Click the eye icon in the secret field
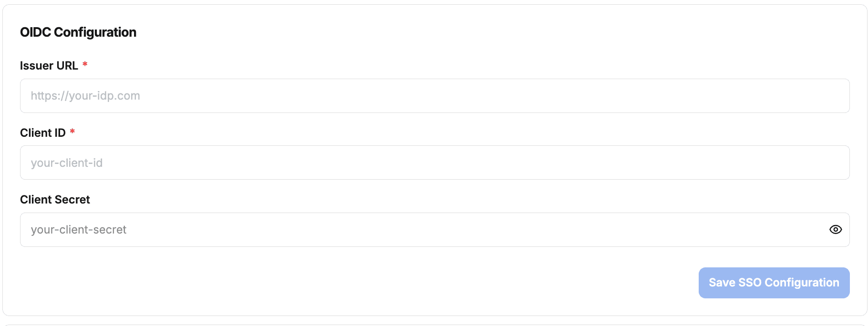 [835, 230]
